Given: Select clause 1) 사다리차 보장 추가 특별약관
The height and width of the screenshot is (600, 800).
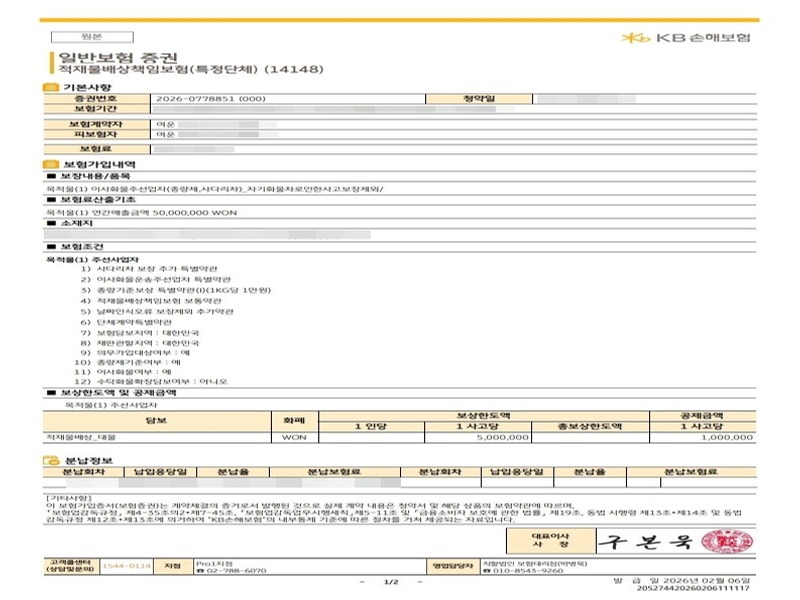Looking at the screenshot, I should point(149,269).
